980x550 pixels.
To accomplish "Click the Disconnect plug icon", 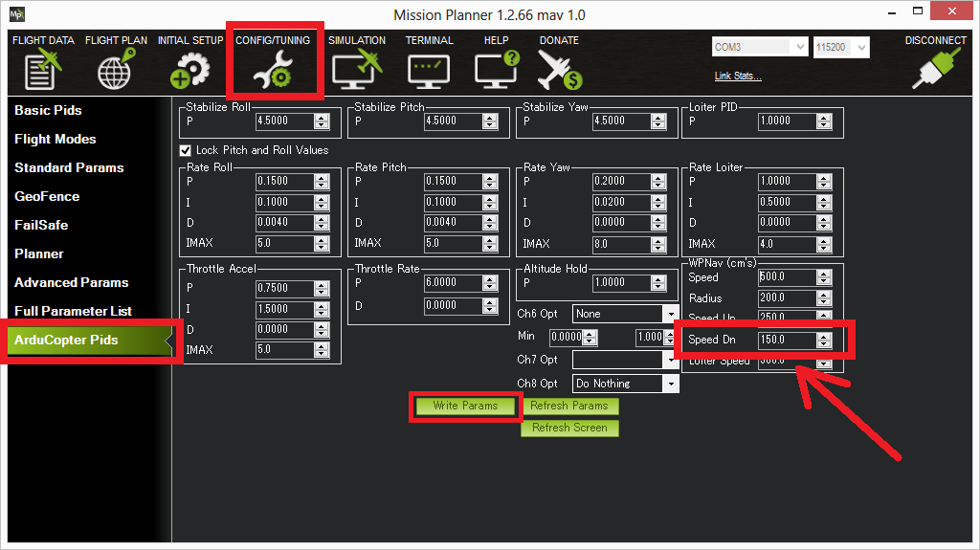I will [935, 70].
